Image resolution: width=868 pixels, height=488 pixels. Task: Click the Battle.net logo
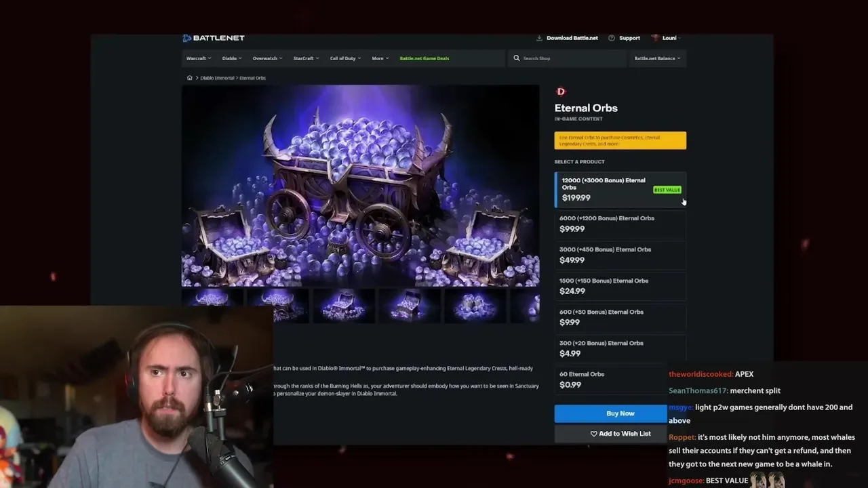click(x=214, y=38)
